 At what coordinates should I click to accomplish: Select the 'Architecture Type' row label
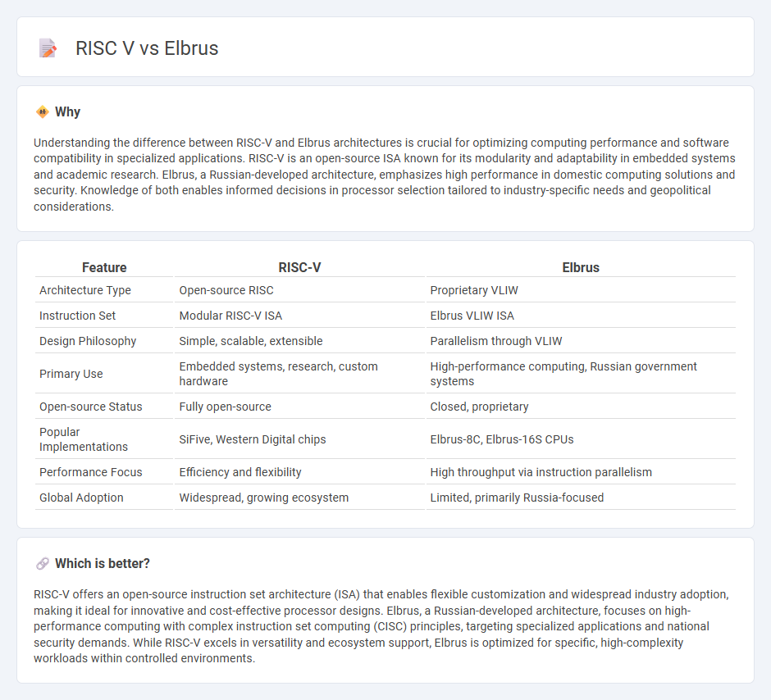point(85,290)
